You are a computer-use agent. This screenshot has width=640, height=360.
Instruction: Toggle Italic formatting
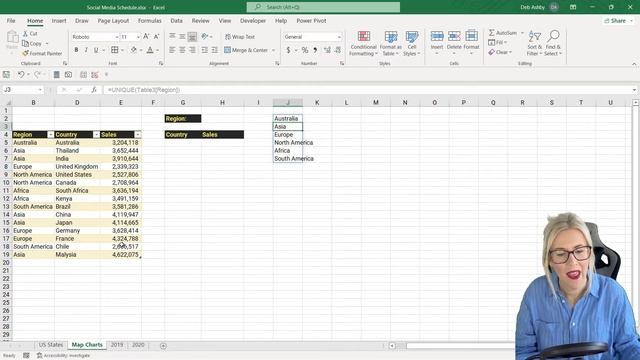coord(86,50)
